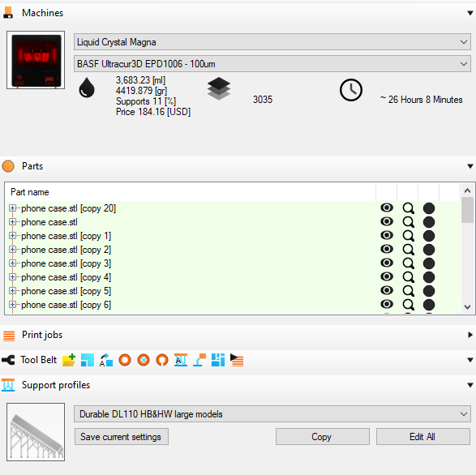Click magnifier for phone case.stl [copy 5]
The image size is (476, 475).
click(x=409, y=291)
